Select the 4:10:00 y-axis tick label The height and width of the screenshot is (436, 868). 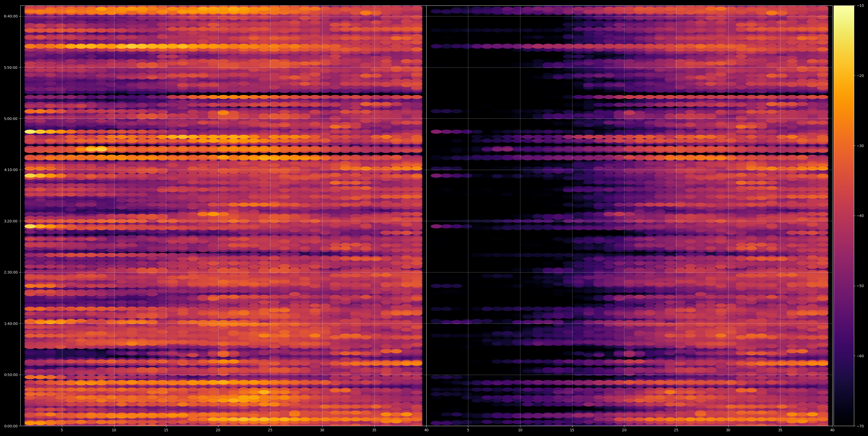(10, 170)
